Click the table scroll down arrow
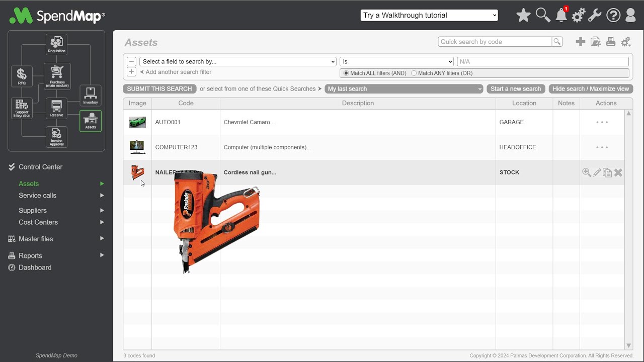 pos(628,345)
